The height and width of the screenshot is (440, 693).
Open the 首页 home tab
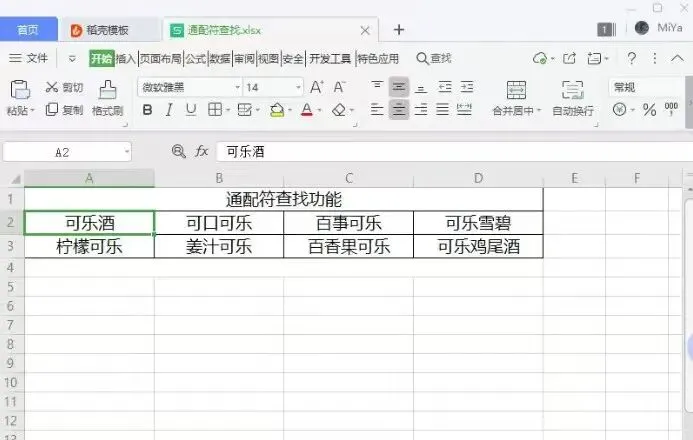point(28,30)
